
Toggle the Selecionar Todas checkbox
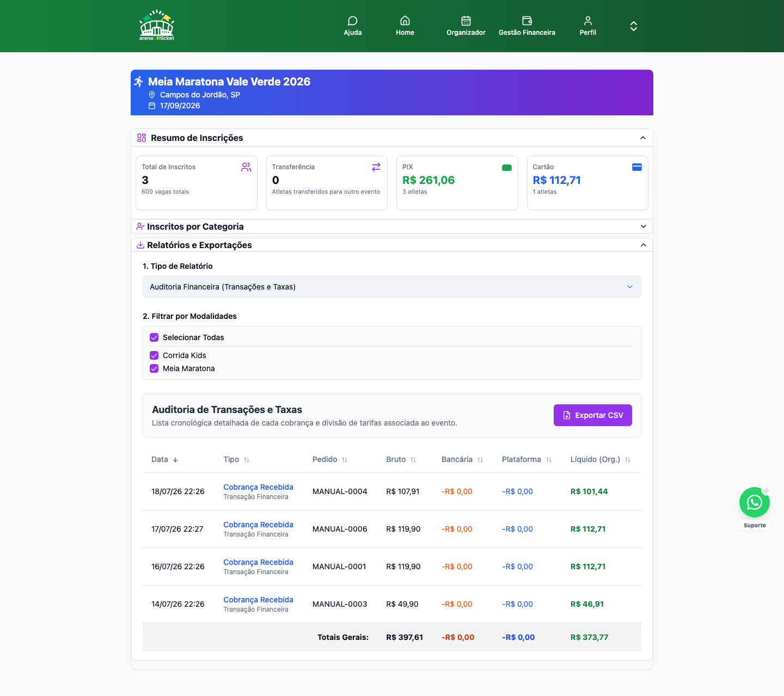[x=154, y=337]
